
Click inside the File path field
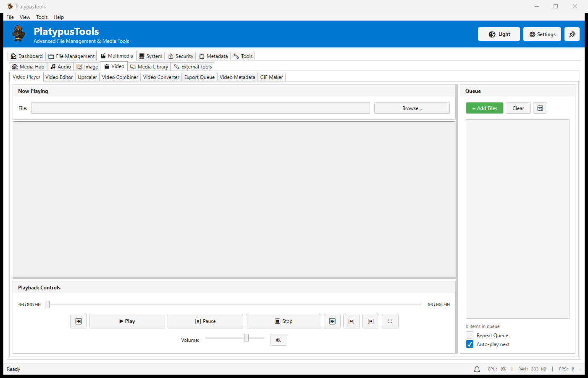pyautogui.click(x=200, y=108)
